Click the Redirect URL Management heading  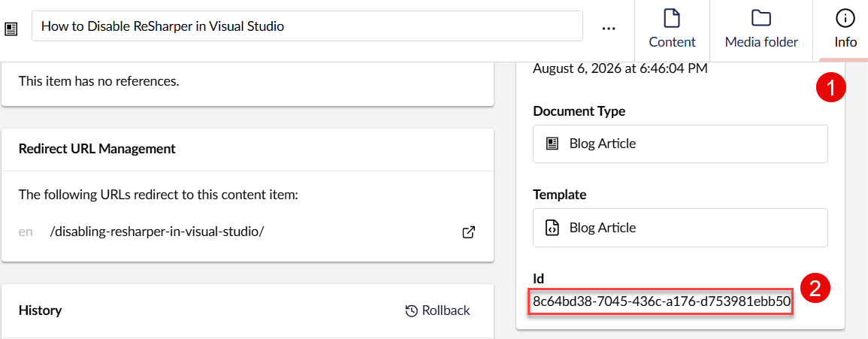tap(98, 148)
